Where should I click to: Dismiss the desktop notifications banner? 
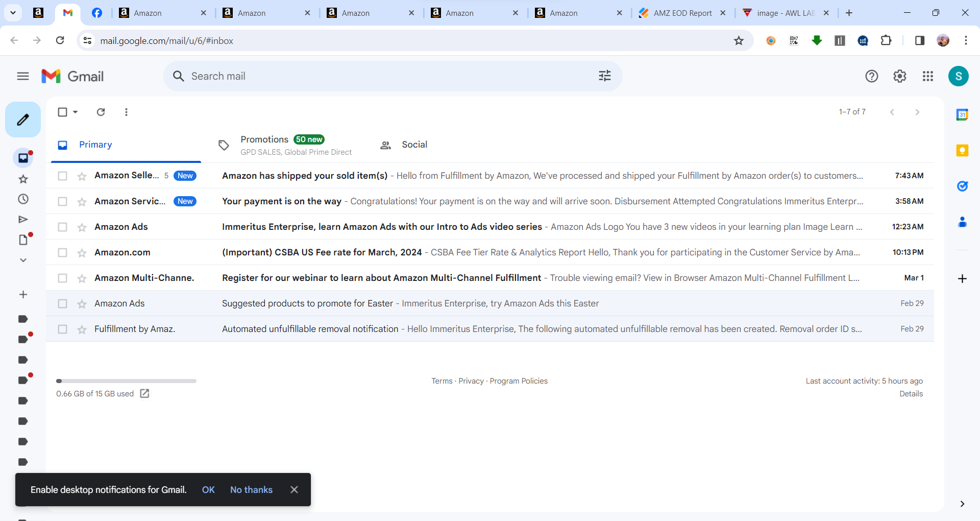(x=294, y=489)
